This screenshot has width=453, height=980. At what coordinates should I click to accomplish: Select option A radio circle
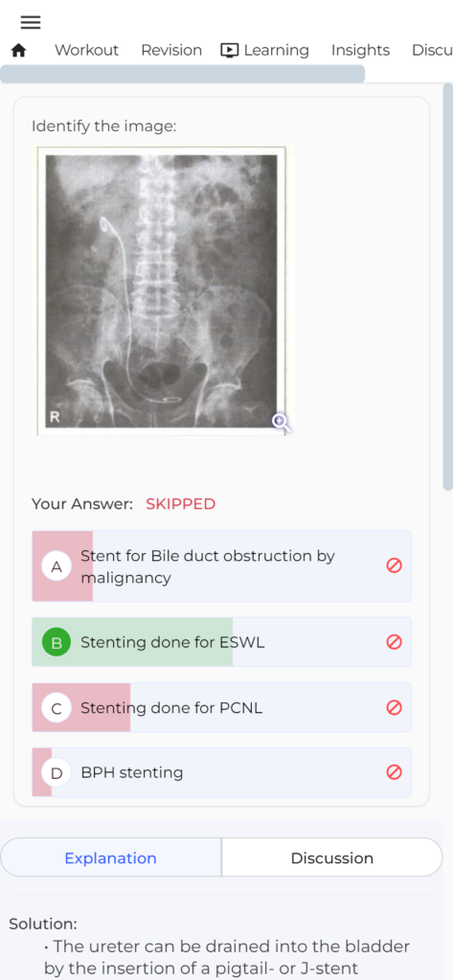click(x=57, y=567)
